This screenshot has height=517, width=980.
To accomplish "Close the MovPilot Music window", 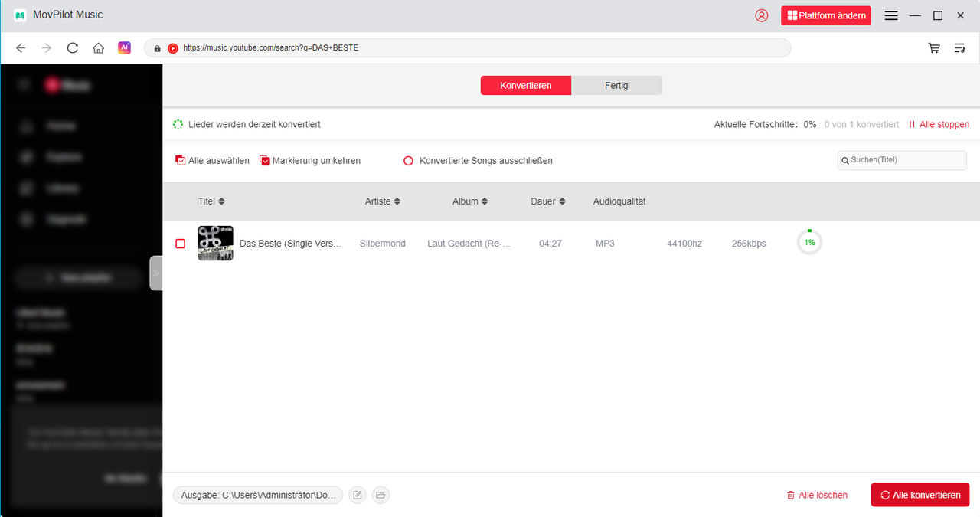I will 960,15.
